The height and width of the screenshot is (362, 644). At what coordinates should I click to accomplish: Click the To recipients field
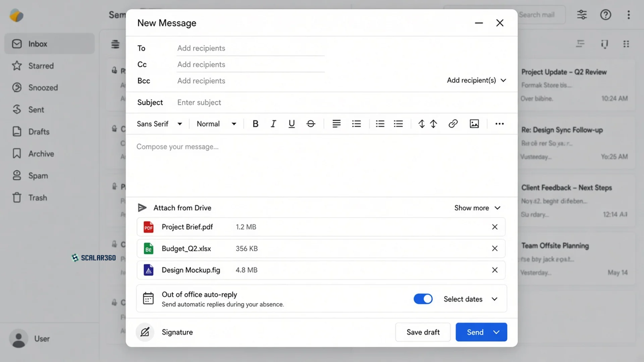pos(251,48)
